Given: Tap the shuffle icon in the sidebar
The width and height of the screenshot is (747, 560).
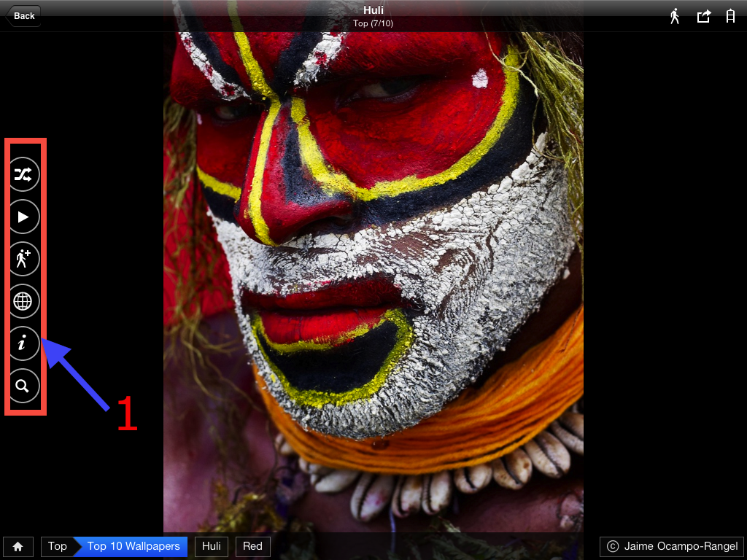Looking at the screenshot, I should tap(24, 174).
